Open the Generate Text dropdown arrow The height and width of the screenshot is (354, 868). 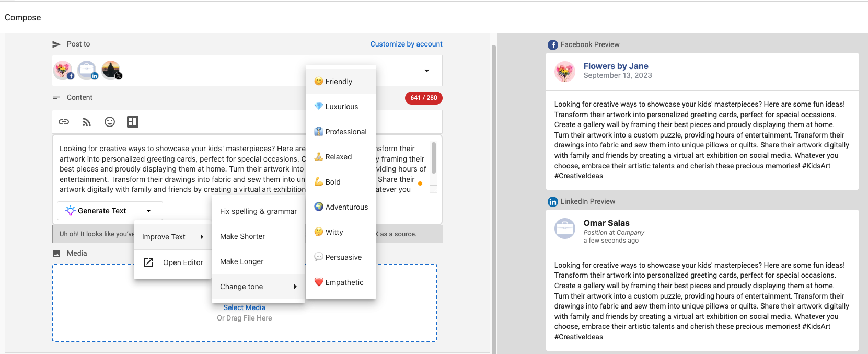148,211
